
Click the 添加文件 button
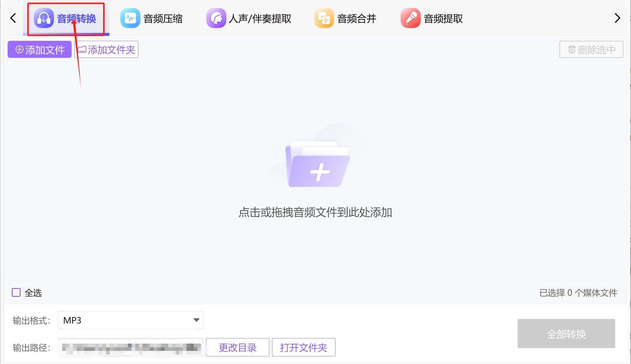pyautogui.click(x=40, y=49)
